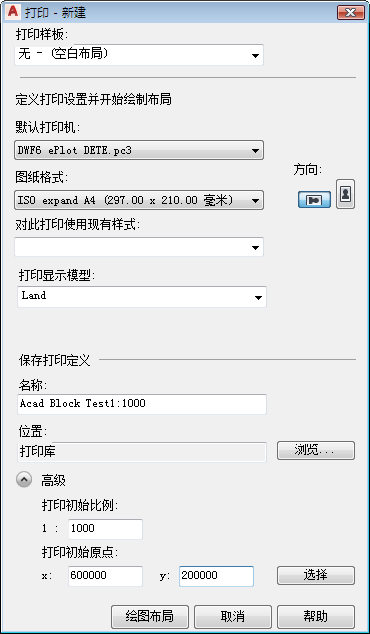370x634 pixels.
Task: Click the 选择 select origin button
Action: [x=316, y=575]
